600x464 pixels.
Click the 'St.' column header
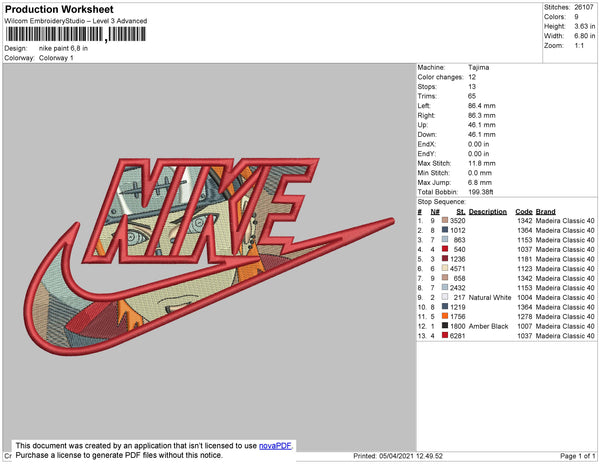click(x=461, y=212)
